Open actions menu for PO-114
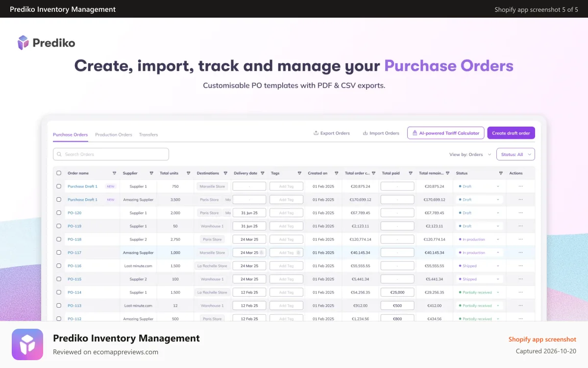 pyautogui.click(x=520, y=292)
